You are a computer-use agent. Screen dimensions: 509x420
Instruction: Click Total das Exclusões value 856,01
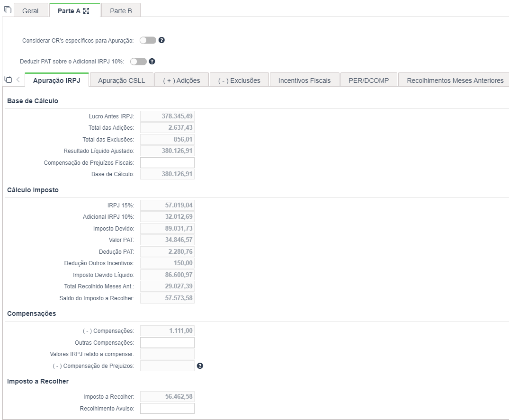(167, 139)
